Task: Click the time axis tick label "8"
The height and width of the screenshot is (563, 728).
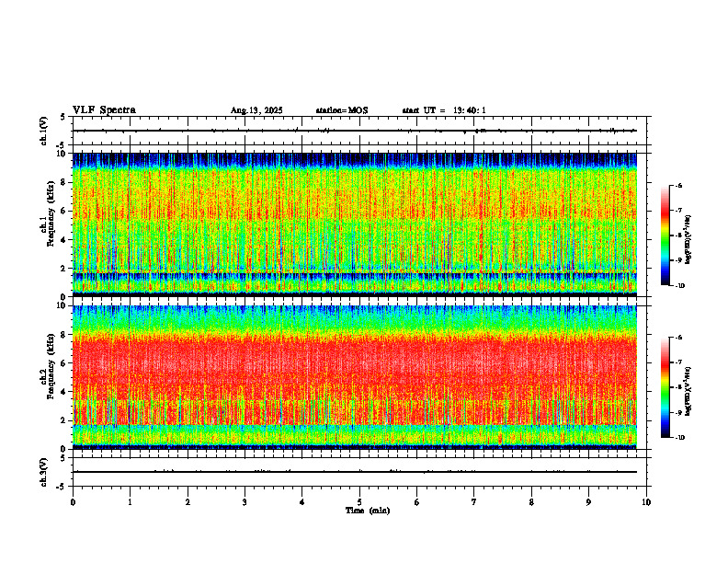Action: click(x=531, y=502)
